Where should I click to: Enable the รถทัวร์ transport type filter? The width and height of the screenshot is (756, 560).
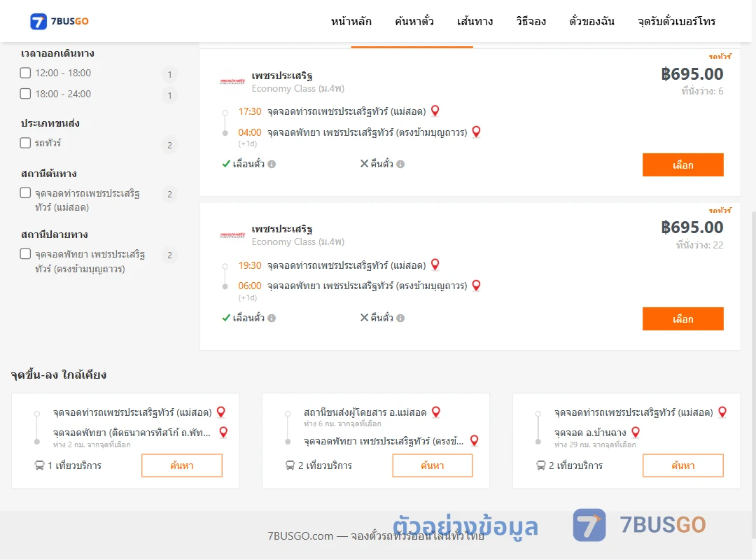coord(26,143)
